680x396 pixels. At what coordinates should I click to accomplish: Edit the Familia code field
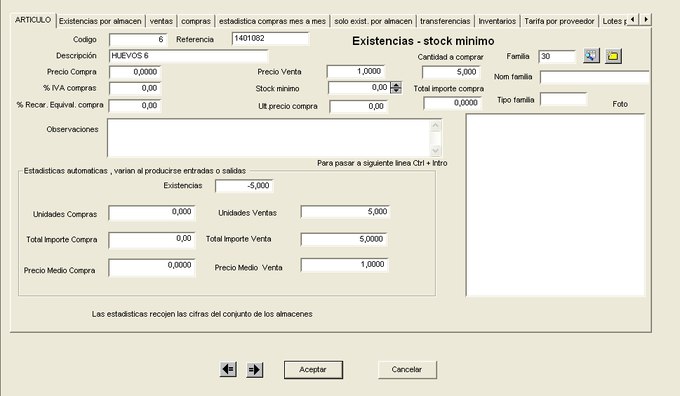(x=557, y=56)
